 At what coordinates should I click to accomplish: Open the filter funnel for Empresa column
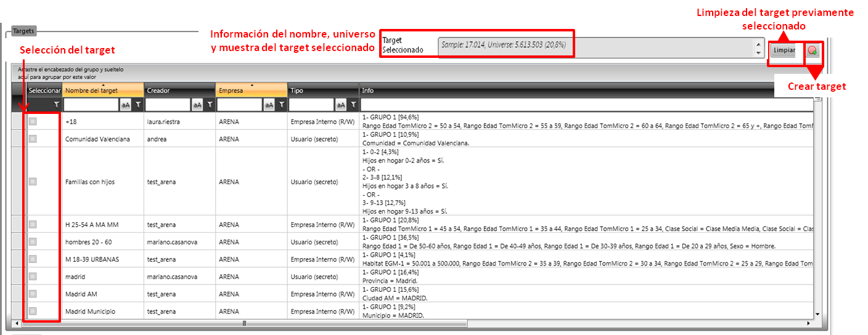(x=281, y=105)
